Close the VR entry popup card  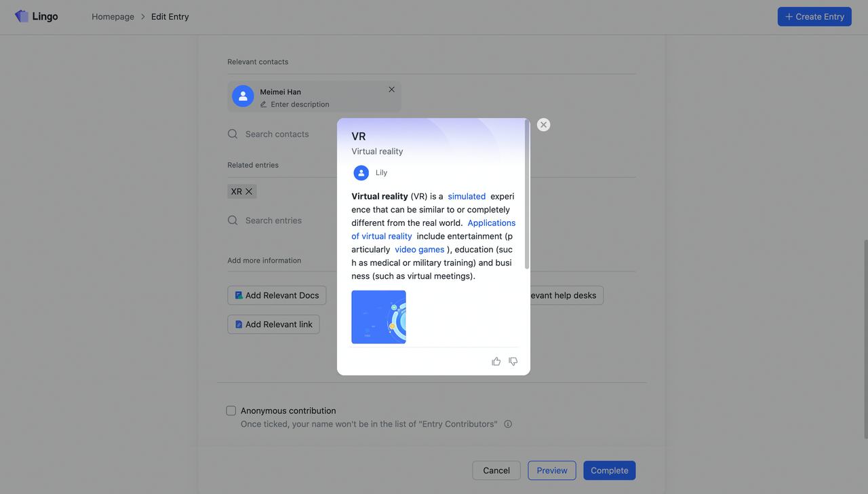(543, 125)
